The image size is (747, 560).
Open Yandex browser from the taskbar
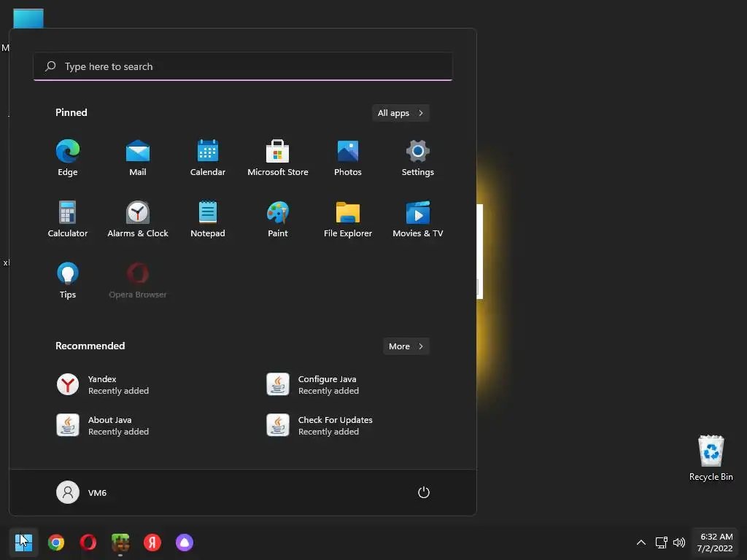152,542
